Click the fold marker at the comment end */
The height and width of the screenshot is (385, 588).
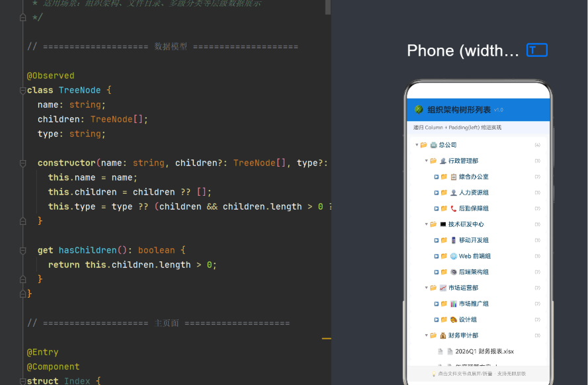pos(23,18)
